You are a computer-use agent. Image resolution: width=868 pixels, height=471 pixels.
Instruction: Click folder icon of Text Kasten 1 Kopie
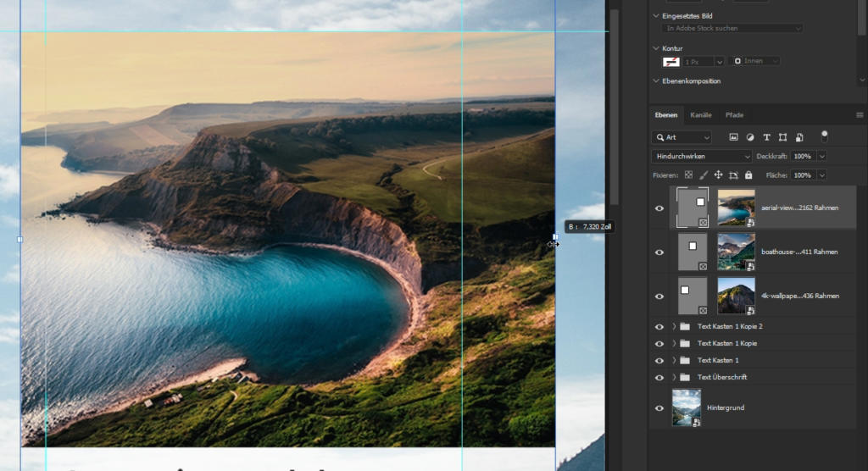point(685,344)
